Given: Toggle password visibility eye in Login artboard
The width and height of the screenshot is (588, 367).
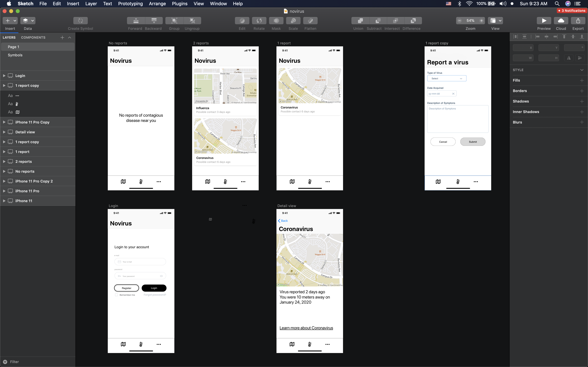Looking at the screenshot, I should pos(161,276).
